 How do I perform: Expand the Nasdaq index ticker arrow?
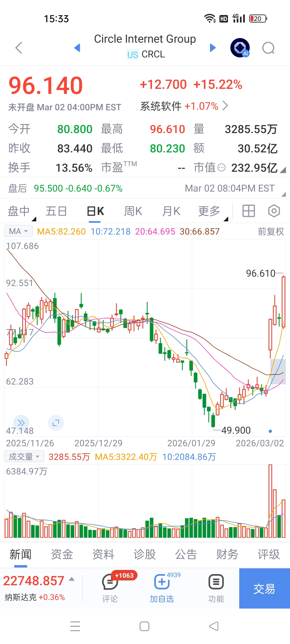point(72,579)
